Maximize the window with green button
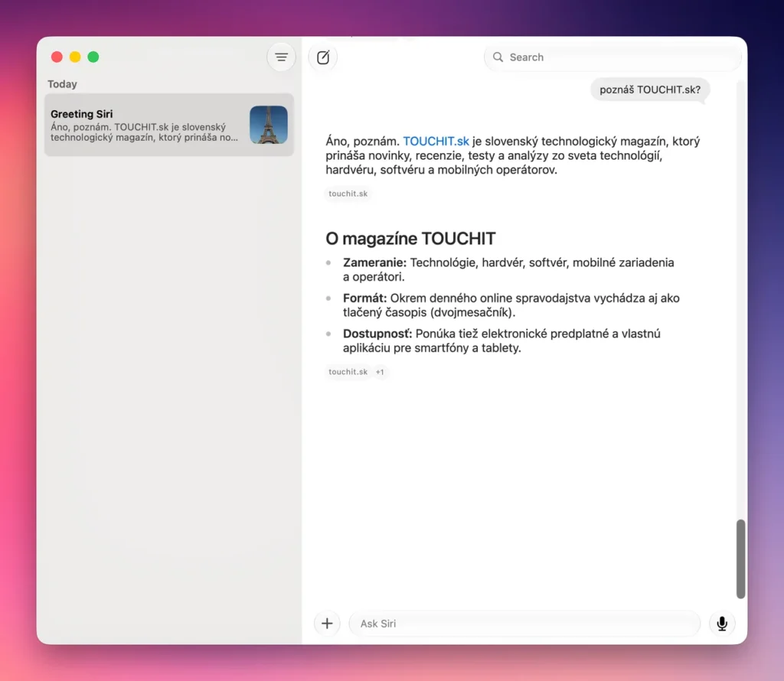Image resolution: width=784 pixels, height=681 pixels. [x=93, y=57]
